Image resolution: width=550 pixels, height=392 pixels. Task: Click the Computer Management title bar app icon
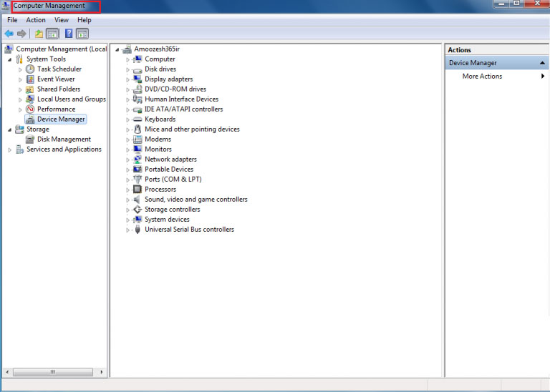click(x=6, y=6)
